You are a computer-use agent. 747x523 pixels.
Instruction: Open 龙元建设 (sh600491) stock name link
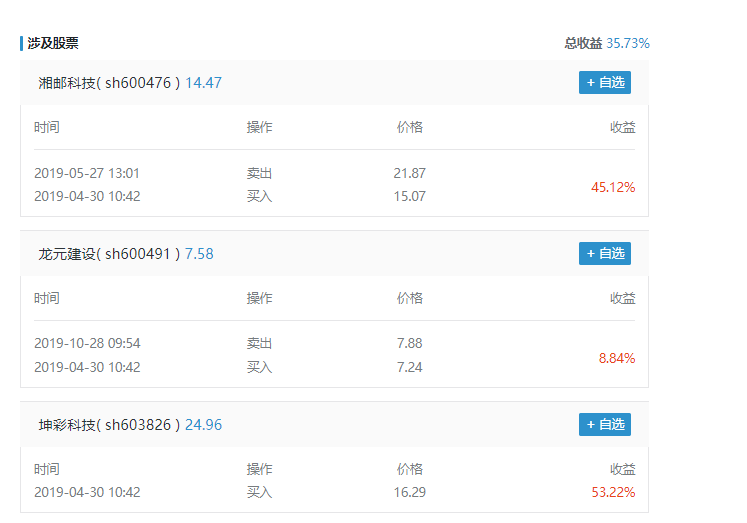(x=109, y=254)
